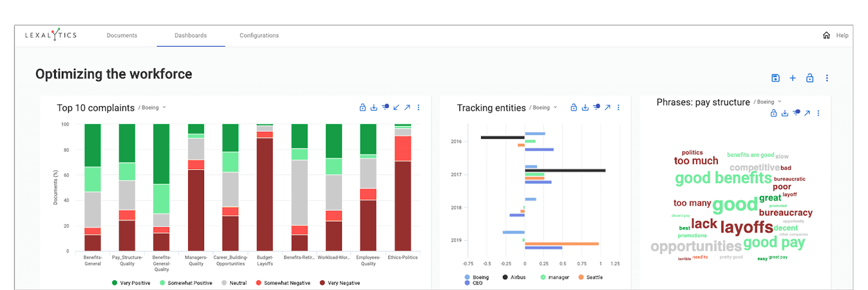The image size is (868, 290).
Task: Click the long black Airbus bar for 2017
Action: tap(565, 170)
